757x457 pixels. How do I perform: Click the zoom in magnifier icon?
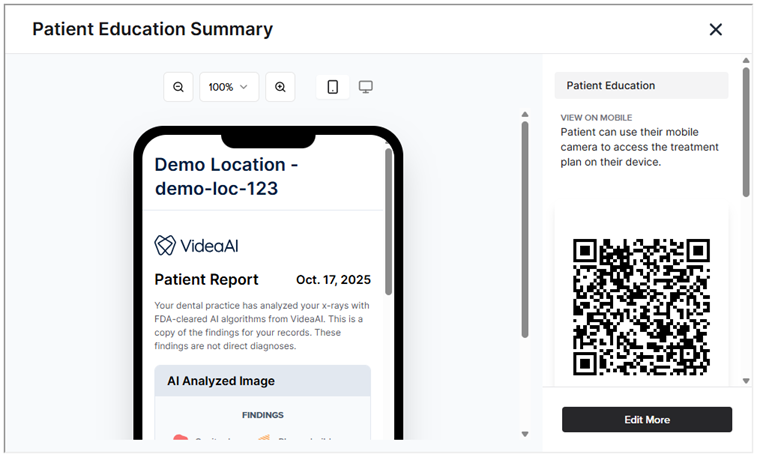click(x=280, y=87)
